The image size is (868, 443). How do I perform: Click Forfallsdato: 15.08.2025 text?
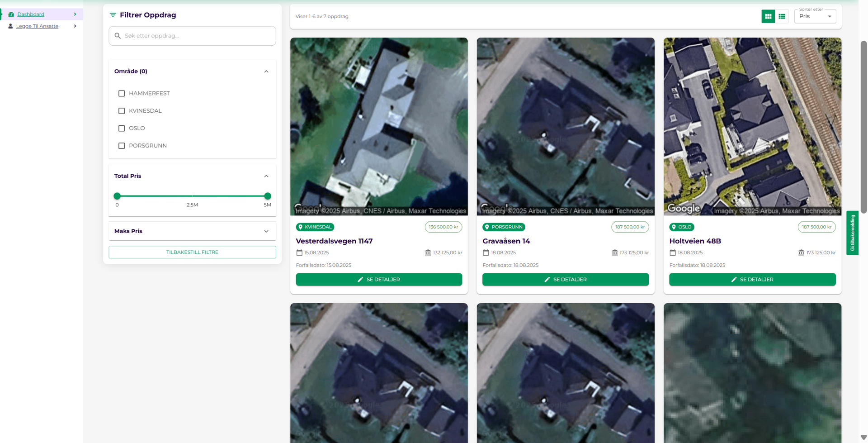[x=324, y=265]
